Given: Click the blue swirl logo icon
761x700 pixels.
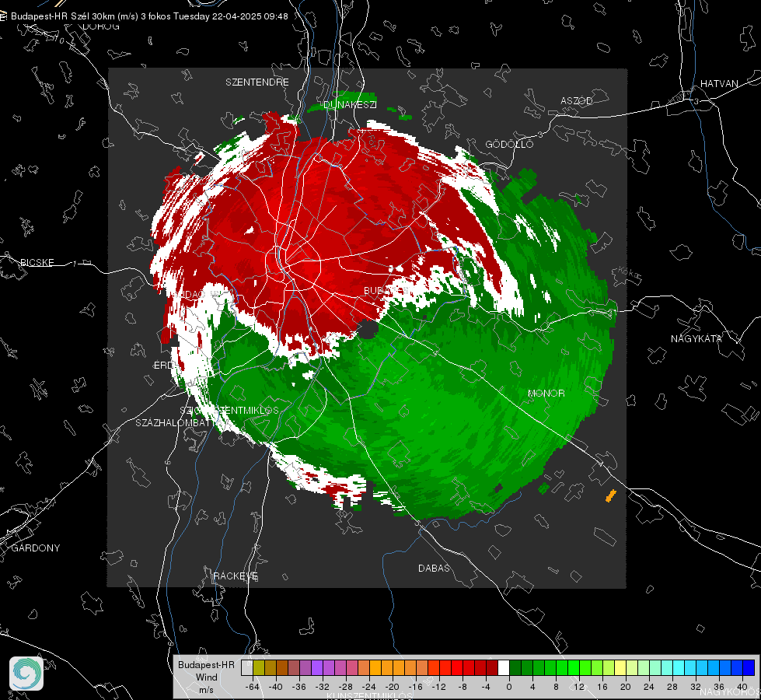Looking at the screenshot, I should (x=26, y=674).
